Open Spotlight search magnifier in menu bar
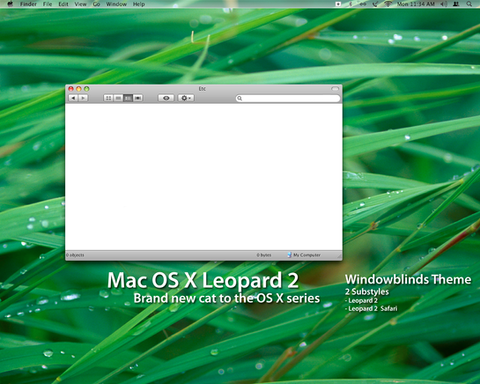 469,4
